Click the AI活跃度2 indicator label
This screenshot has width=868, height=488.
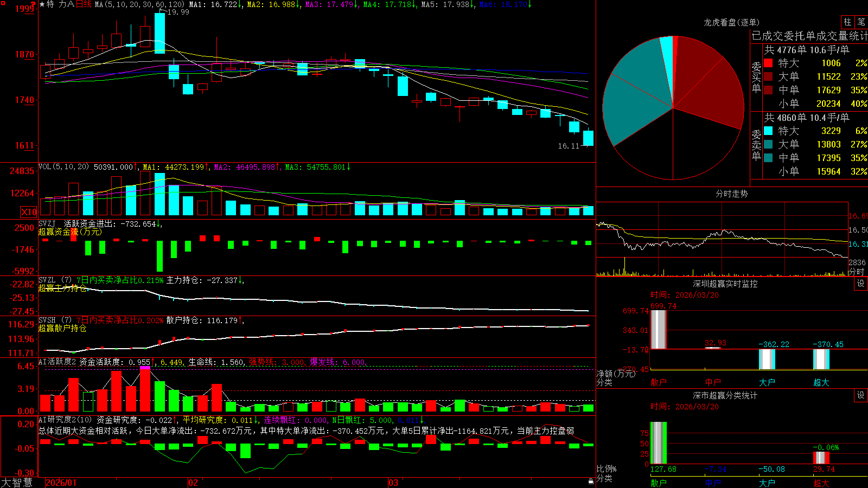[58, 362]
